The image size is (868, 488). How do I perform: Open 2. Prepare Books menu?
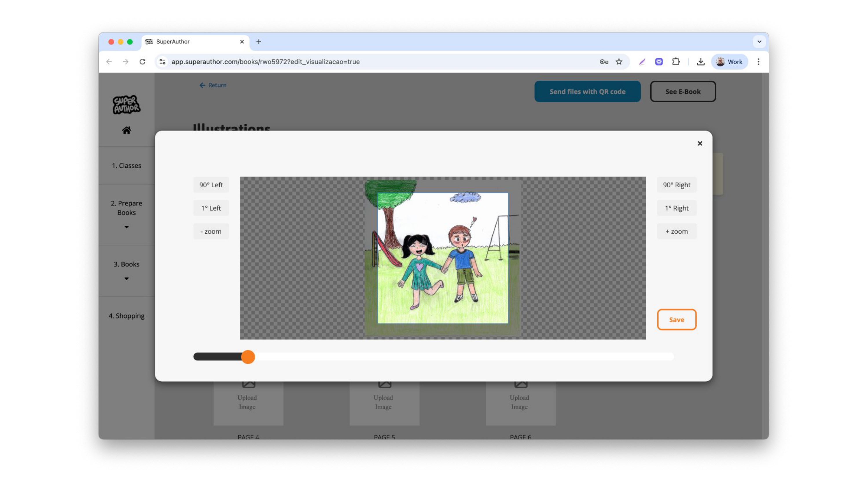pos(126,208)
